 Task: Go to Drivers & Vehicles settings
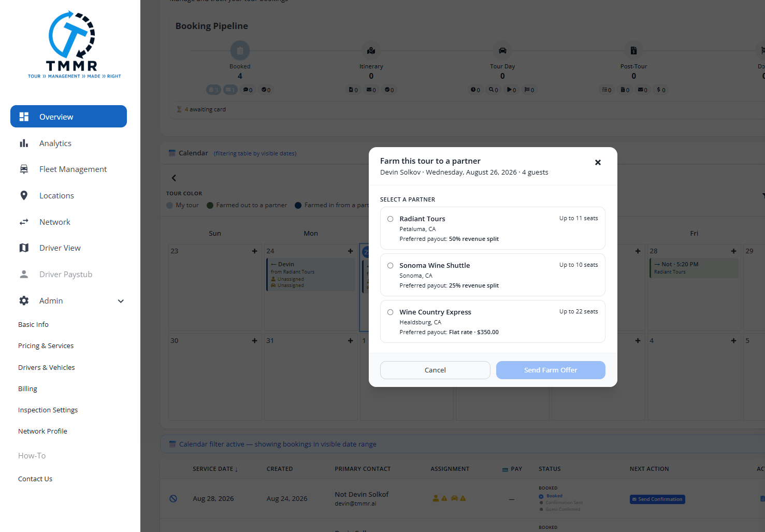[47, 367]
